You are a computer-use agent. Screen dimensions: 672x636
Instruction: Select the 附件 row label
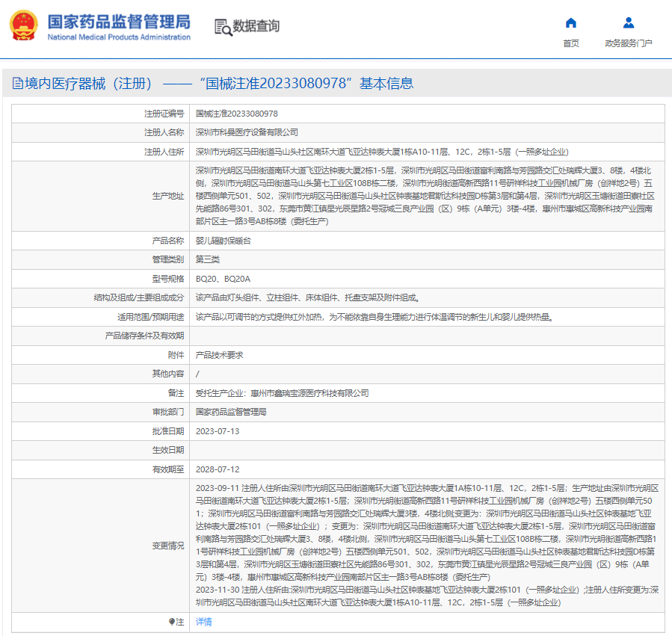[x=176, y=355]
